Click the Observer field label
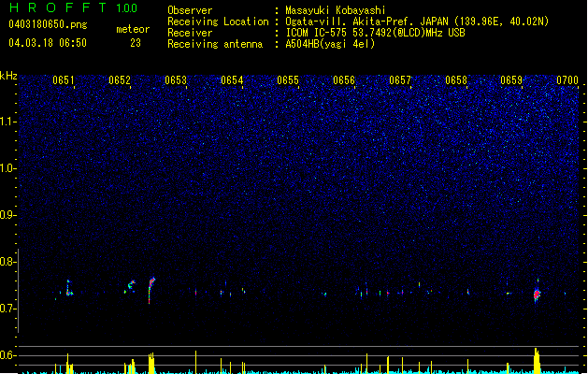This screenshot has width=588, height=374. click(x=190, y=10)
